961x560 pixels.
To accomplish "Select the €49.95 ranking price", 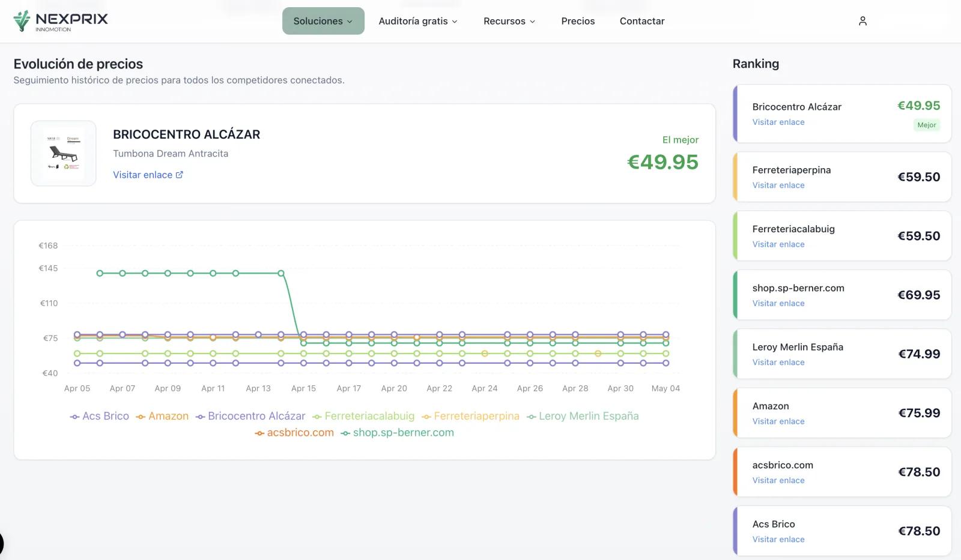I will click(918, 106).
